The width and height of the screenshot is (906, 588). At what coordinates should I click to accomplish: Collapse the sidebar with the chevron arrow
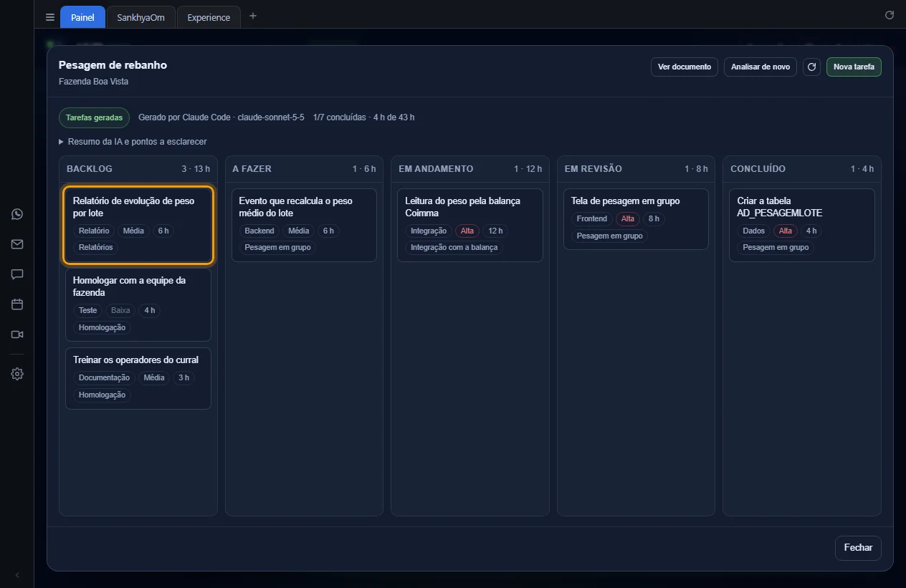(17, 575)
